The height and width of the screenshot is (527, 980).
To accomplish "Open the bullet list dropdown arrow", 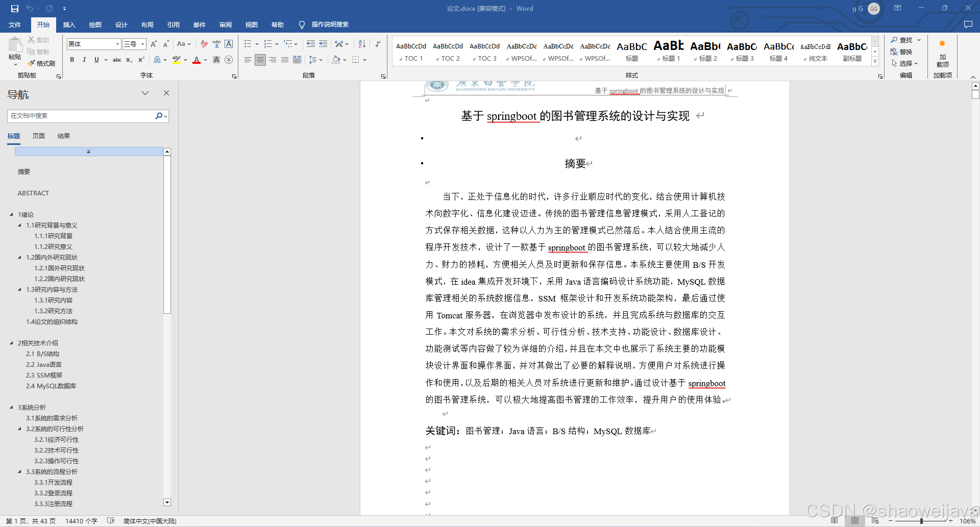I will point(257,44).
